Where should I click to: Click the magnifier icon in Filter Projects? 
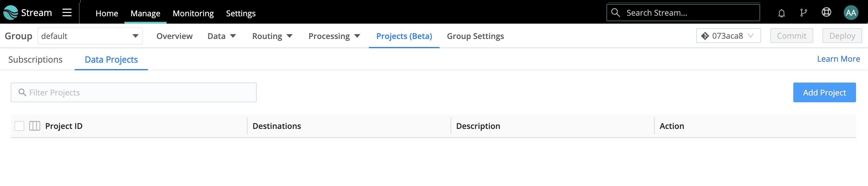coord(22,92)
